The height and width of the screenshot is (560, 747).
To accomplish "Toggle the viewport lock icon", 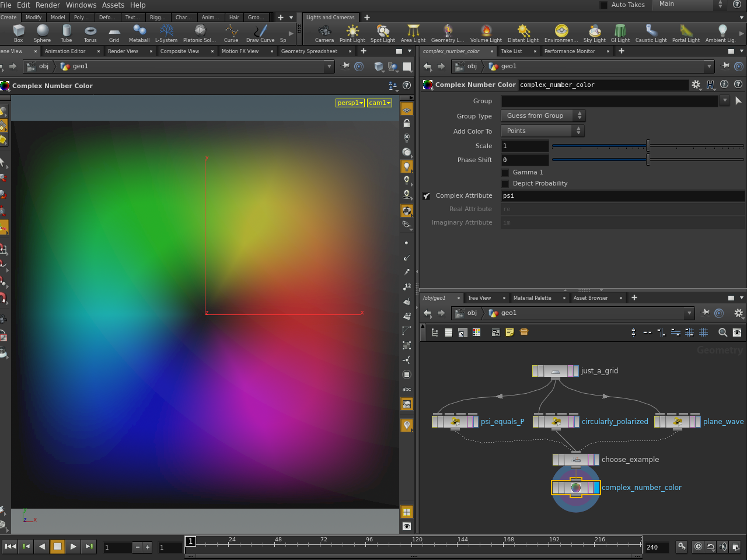I will (x=407, y=124).
